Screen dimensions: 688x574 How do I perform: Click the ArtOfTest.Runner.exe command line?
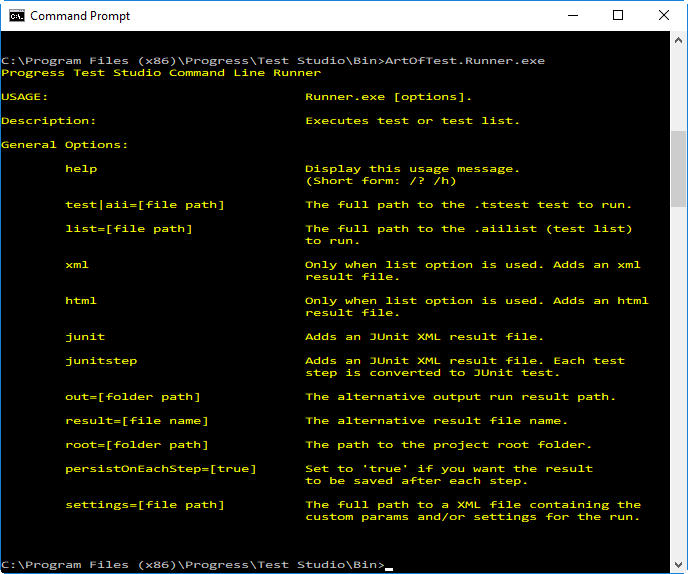pos(273,61)
